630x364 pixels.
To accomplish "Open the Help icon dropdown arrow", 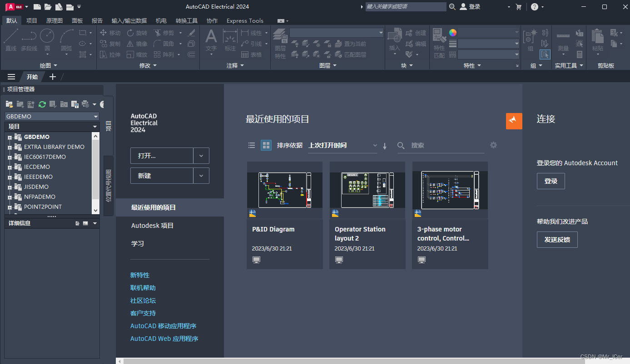I will [542, 7].
